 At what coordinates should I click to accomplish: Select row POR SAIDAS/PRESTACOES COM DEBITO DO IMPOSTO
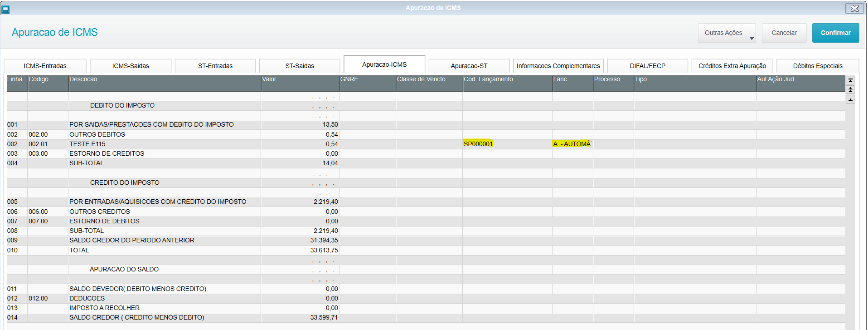coord(426,124)
